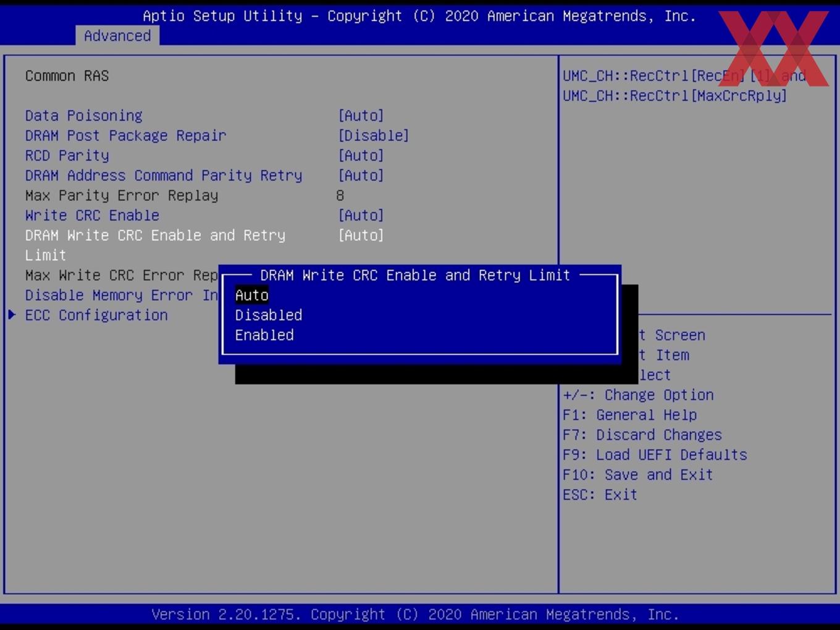Click the F9: Load UEFI Defaults hint
The height and width of the screenshot is (630, 840).
click(x=655, y=455)
